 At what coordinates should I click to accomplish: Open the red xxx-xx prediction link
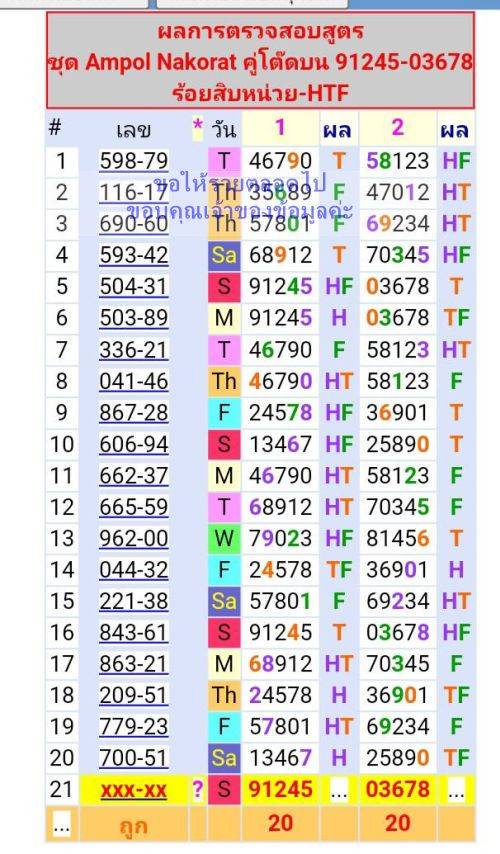134,790
